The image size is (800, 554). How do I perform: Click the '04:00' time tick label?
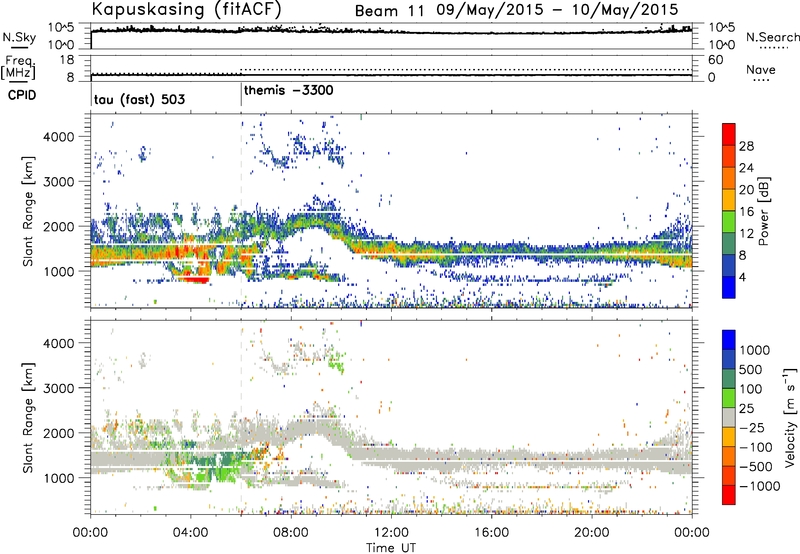pyautogui.click(x=191, y=533)
